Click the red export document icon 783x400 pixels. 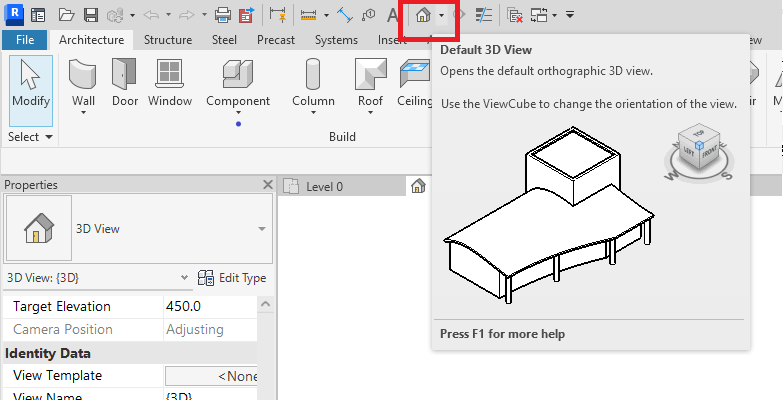tap(246, 15)
